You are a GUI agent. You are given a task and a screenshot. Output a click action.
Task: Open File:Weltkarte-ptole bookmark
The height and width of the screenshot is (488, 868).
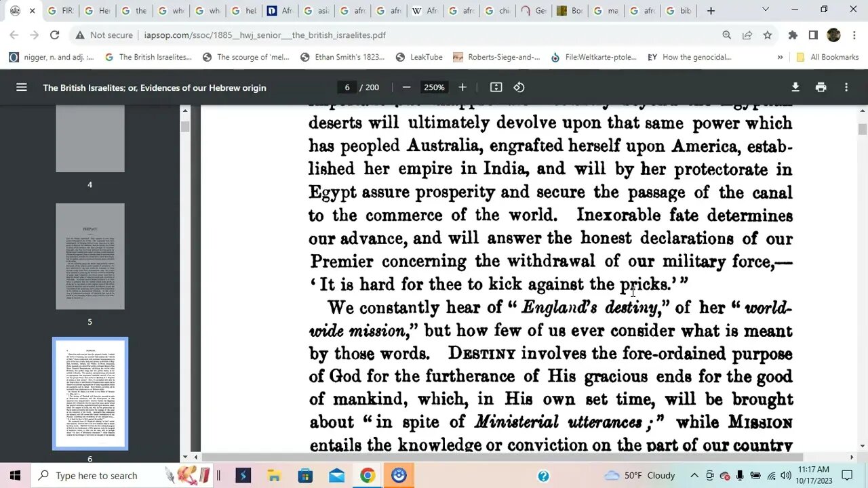pyautogui.click(x=594, y=57)
